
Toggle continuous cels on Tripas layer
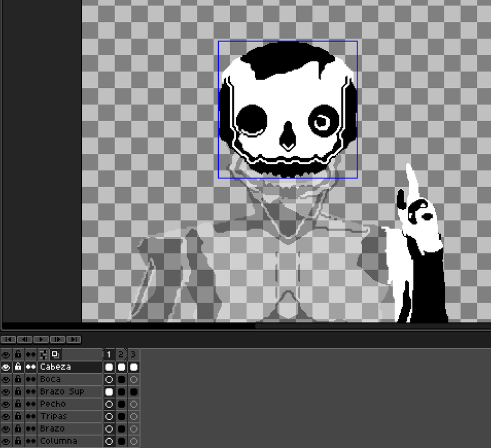31,416
